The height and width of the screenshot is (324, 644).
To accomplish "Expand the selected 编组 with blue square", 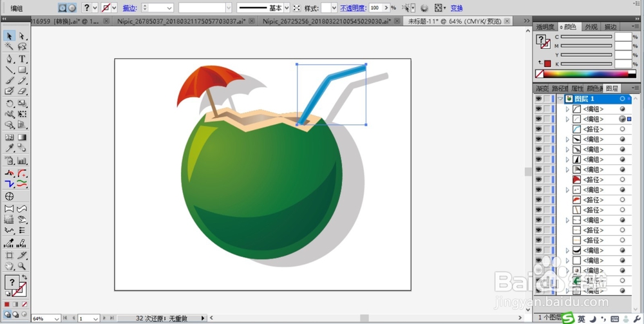I will click(567, 119).
